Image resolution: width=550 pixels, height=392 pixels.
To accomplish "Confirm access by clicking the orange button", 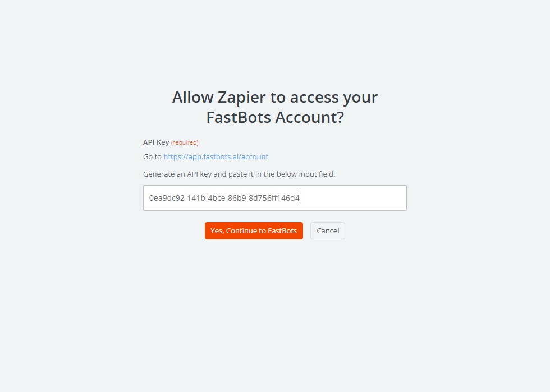I will point(253,230).
